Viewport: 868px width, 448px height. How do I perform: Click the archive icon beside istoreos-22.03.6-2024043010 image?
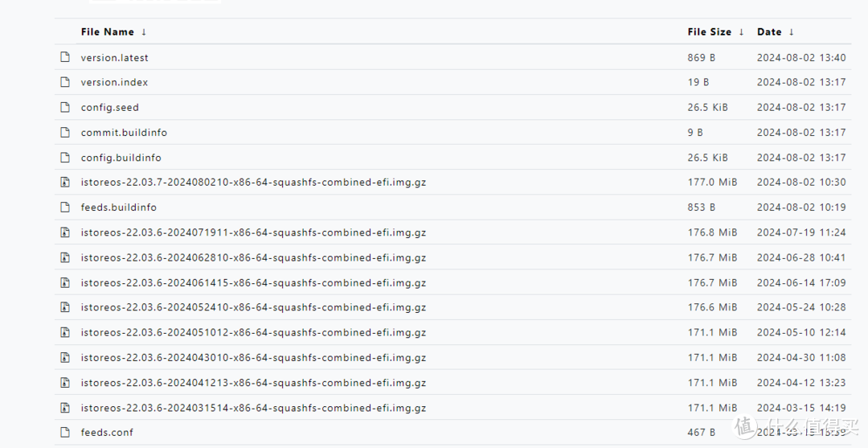click(x=65, y=357)
